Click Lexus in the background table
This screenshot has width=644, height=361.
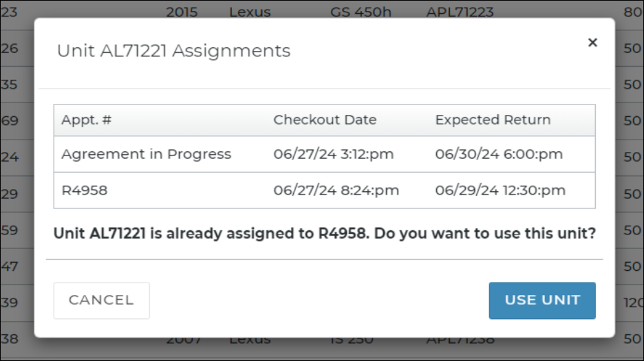click(250, 12)
